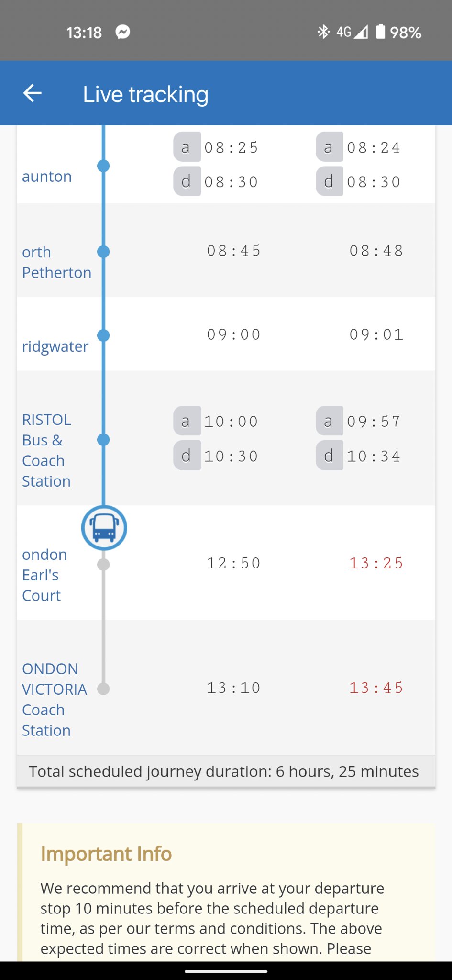Open the Taunton stop link
452x980 pixels.
47,177
